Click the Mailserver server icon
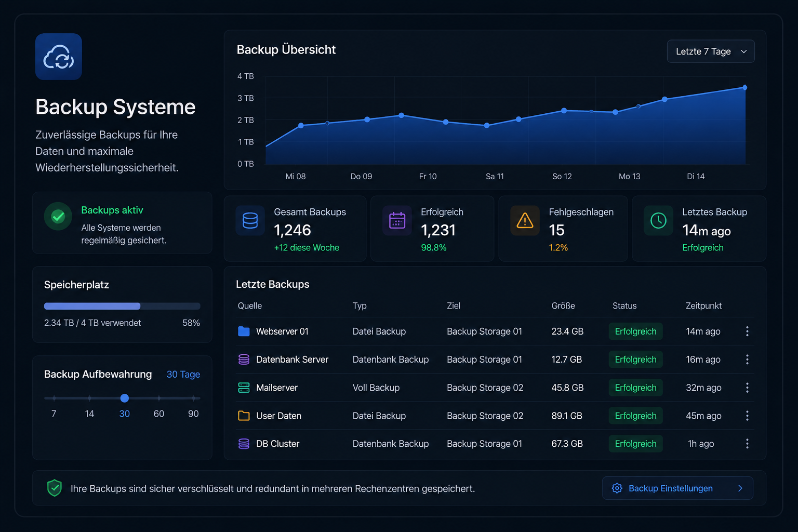798x532 pixels. [x=244, y=388]
